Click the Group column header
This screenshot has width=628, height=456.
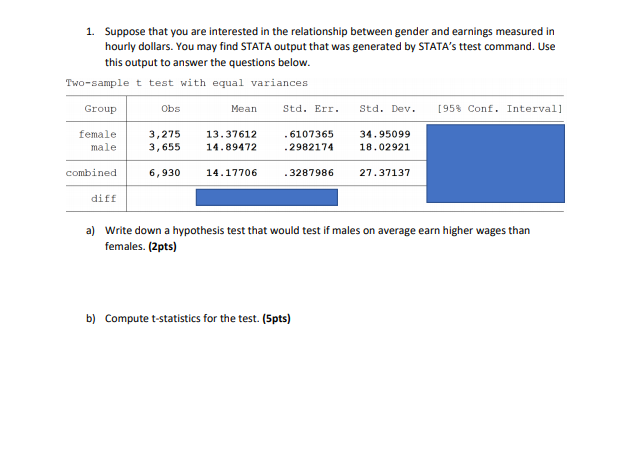[101, 109]
